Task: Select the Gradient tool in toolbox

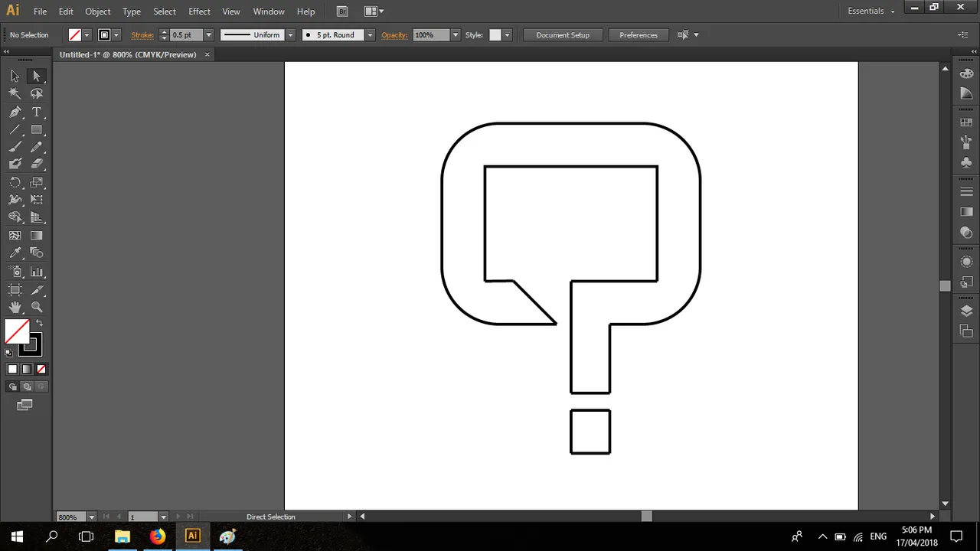Action: 36,236
